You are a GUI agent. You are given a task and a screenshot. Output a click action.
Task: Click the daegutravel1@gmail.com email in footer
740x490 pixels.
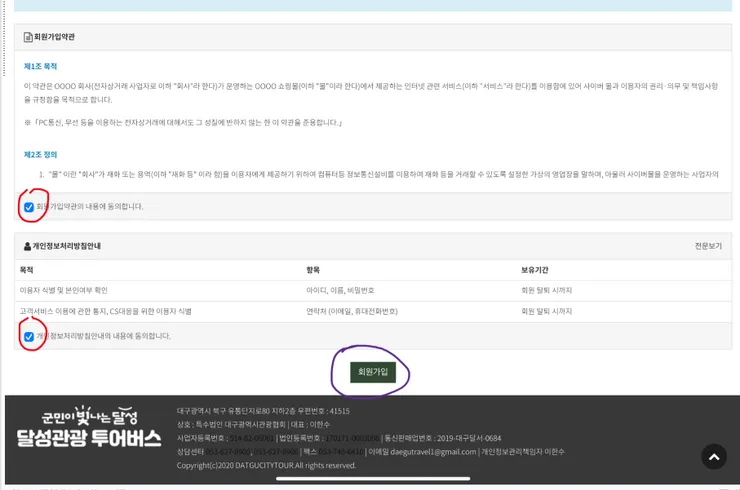click(x=433, y=452)
